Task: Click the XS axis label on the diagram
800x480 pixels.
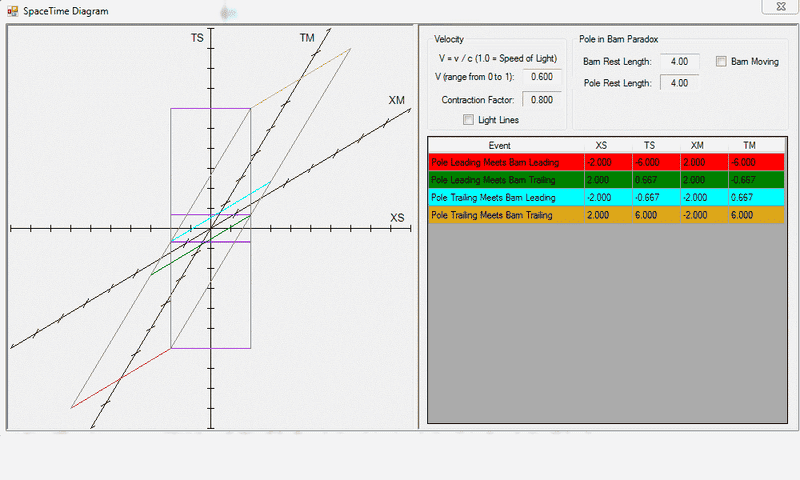Action: pyautogui.click(x=397, y=218)
